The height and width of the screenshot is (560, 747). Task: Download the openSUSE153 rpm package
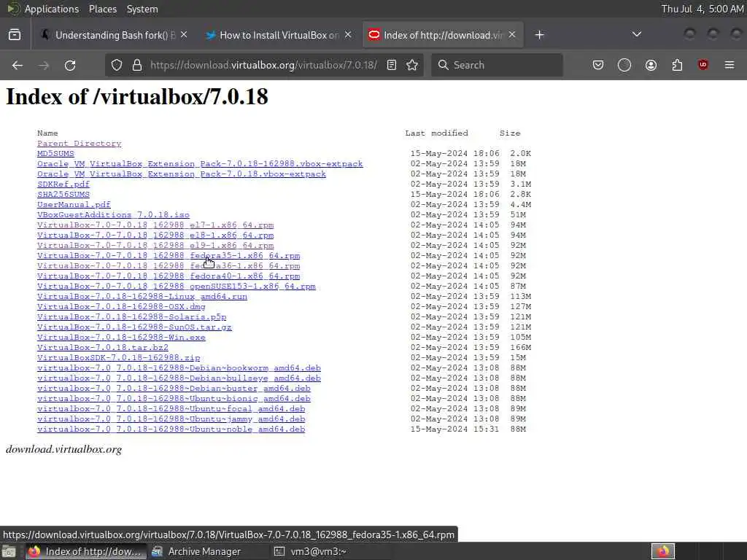point(177,287)
